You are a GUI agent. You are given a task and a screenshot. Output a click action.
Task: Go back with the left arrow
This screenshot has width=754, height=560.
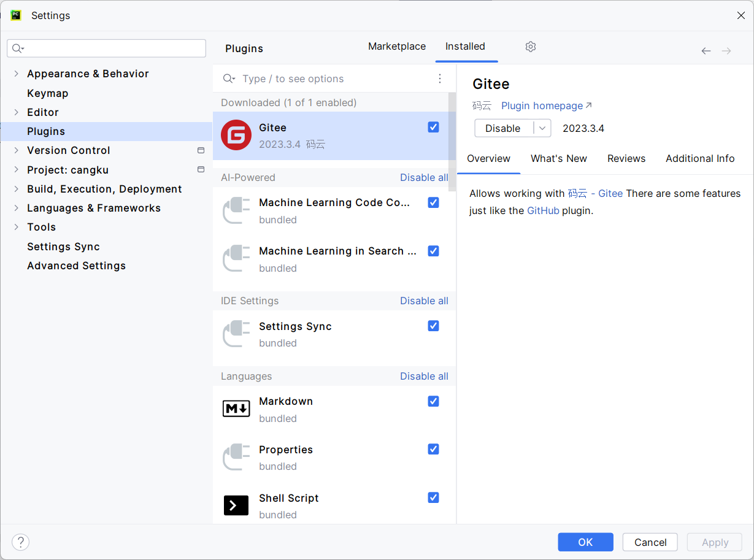point(706,51)
